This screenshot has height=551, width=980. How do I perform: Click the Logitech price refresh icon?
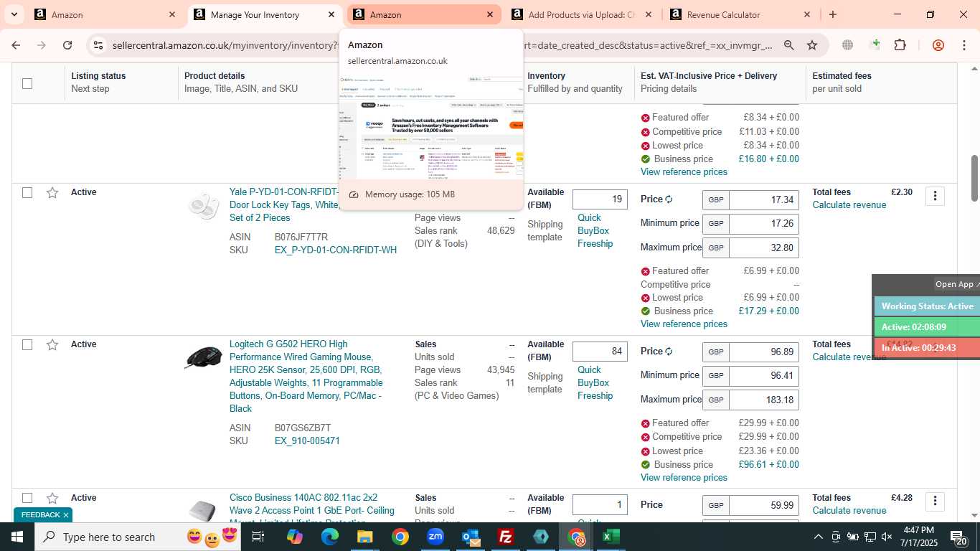[669, 352]
